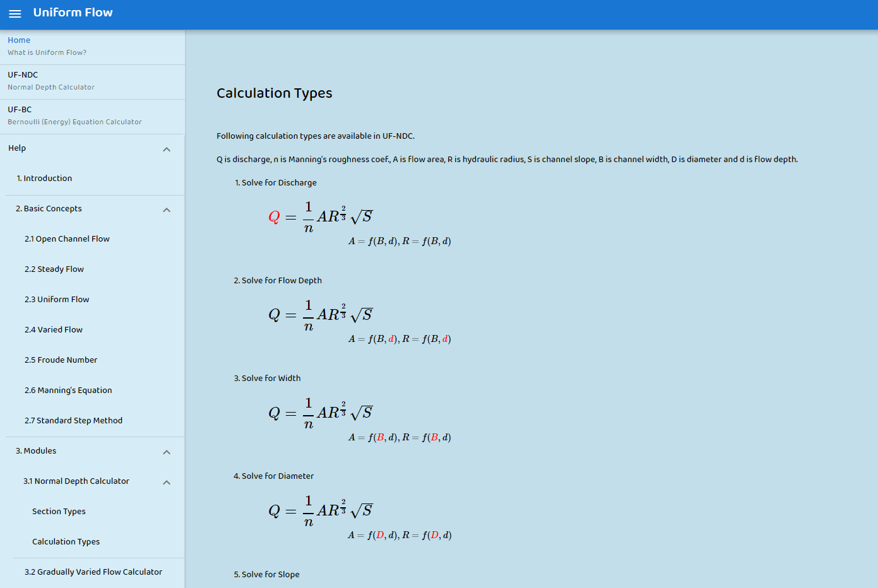
Task: Click '1. Solve for Discharge' text
Action: click(x=276, y=183)
